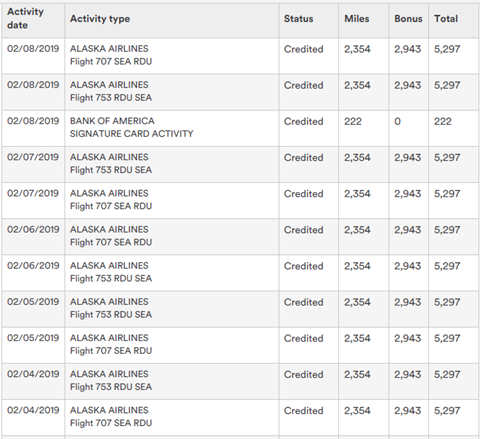Click 02/04/2019 Flight 707 SEA RDU entry

pos(240,417)
